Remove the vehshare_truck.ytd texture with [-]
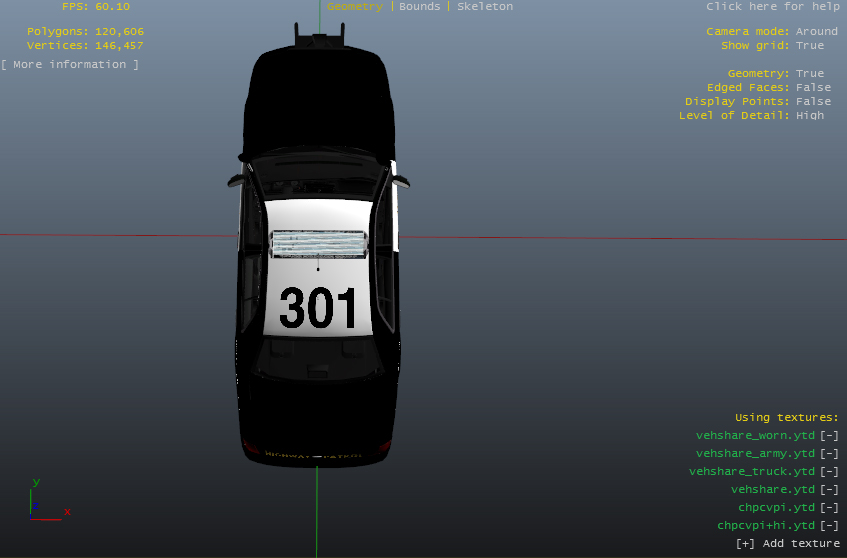The width and height of the screenshot is (847, 558). [828, 471]
